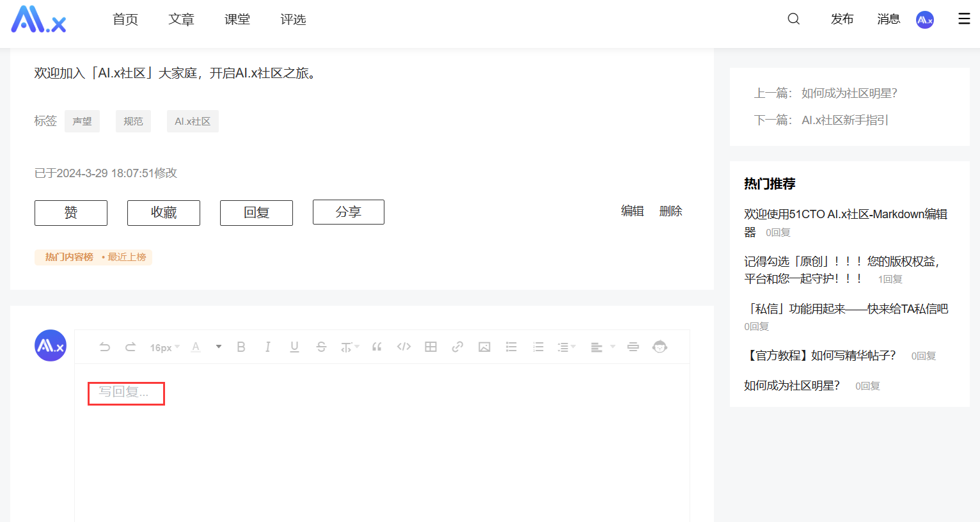Open the line spacing dropdown
980x522 pixels.
click(566, 347)
